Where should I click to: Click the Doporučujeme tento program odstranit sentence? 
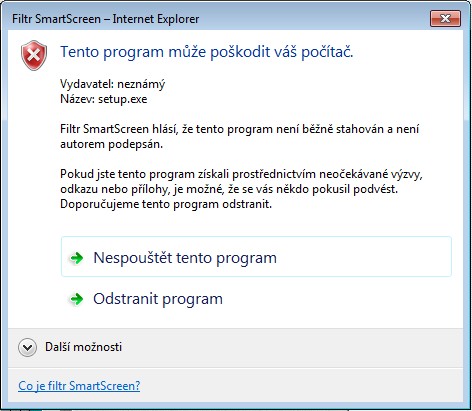[x=166, y=204]
